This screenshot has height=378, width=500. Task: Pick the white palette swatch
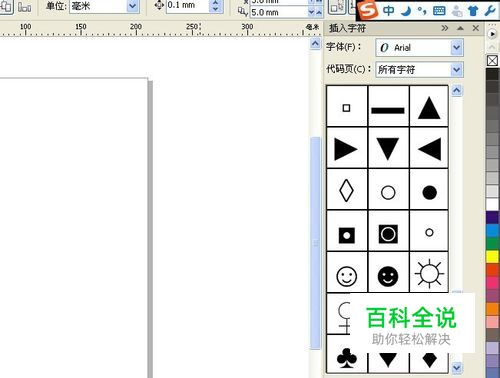tap(492, 204)
